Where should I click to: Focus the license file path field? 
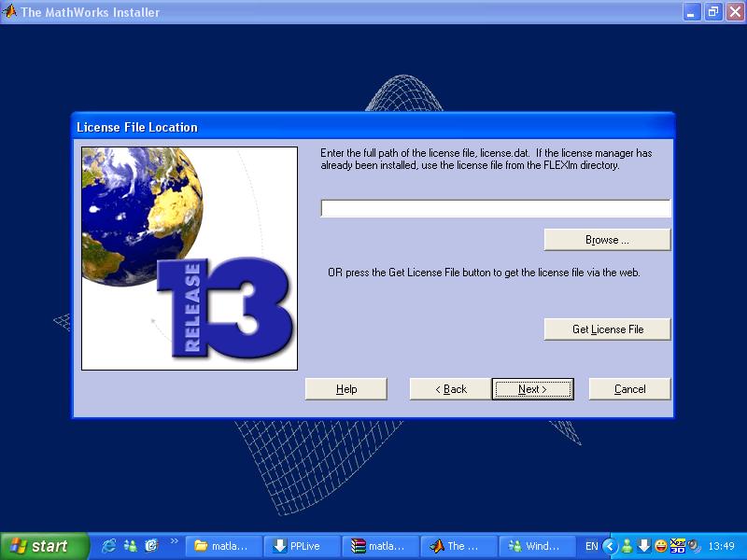[496, 208]
